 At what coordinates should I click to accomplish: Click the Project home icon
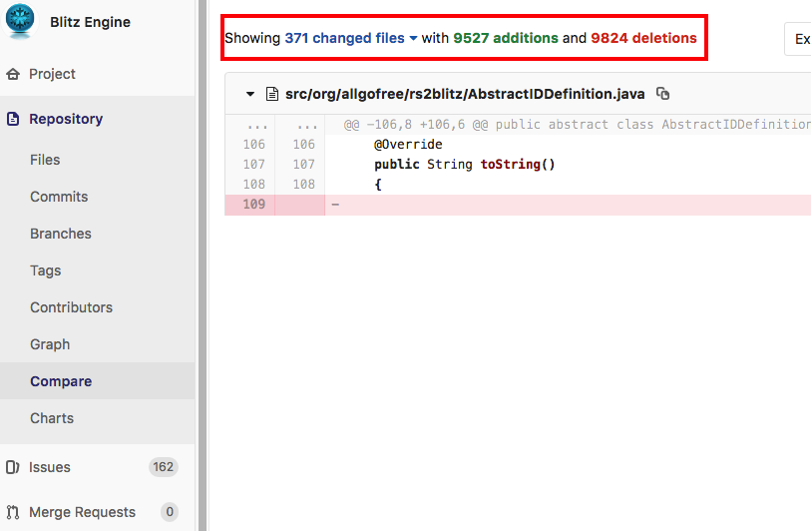click(13, 74)
